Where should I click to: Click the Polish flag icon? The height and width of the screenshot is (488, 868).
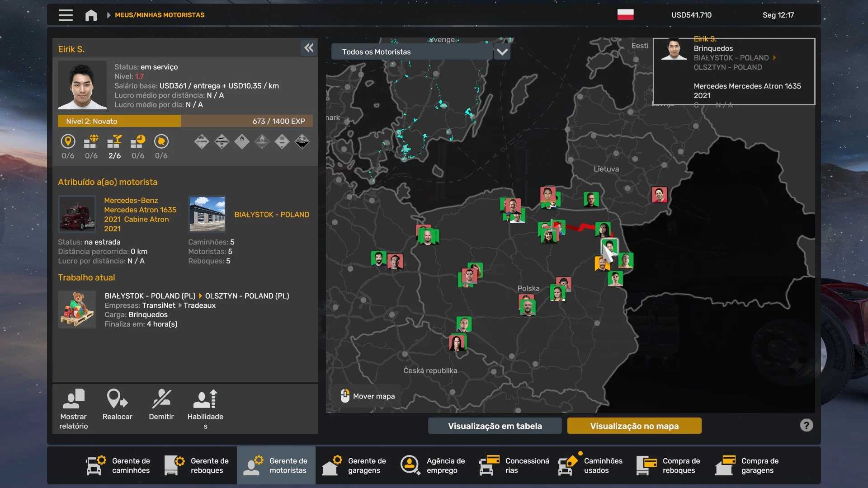[x=625, y=14]
